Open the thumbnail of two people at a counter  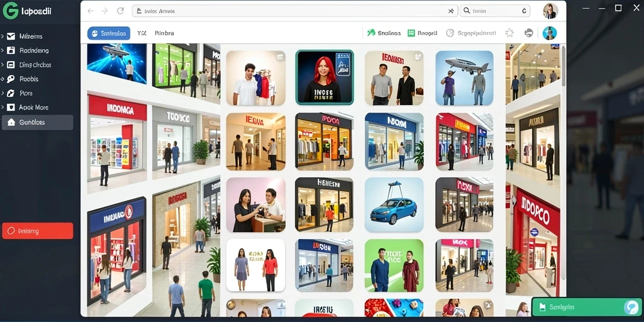coord(255,205)
